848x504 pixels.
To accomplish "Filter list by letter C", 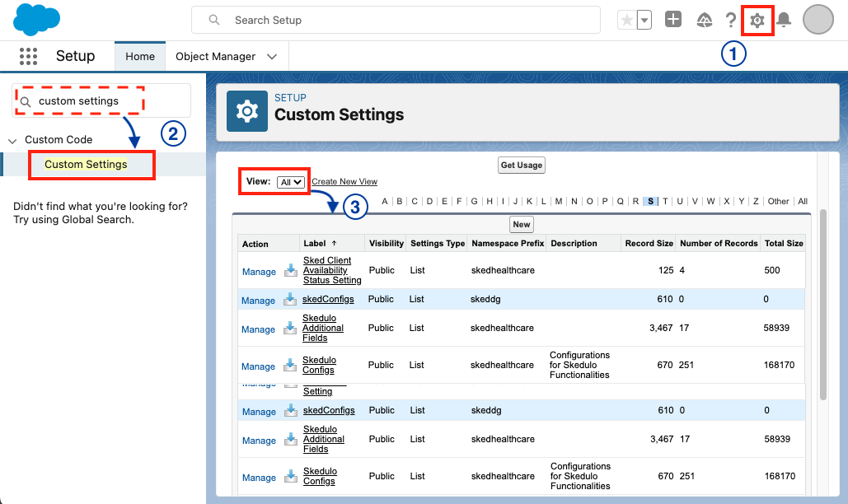I will pos(415,202).
